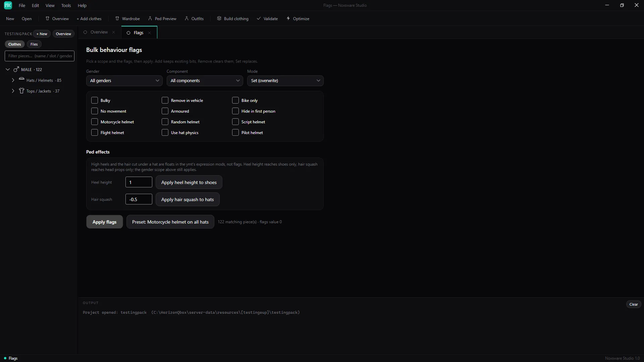644x362 pixels.
Task: Run Validate from the toolbar
Action: 267,19
